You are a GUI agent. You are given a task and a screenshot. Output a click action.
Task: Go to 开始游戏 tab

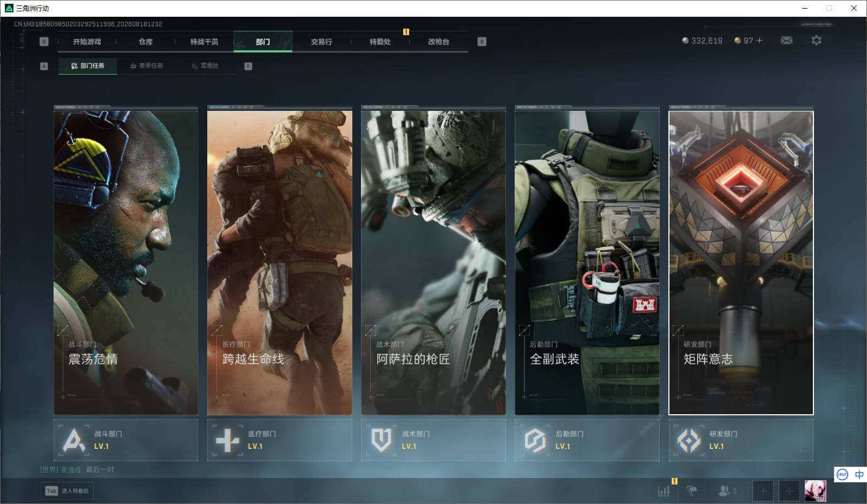click(x=87, y=42)
